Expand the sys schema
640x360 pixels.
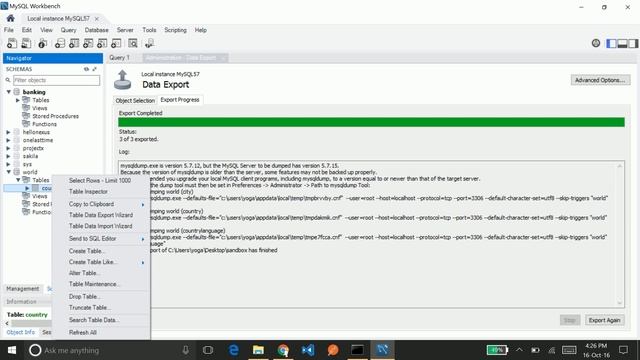click(x=8, y=164)
